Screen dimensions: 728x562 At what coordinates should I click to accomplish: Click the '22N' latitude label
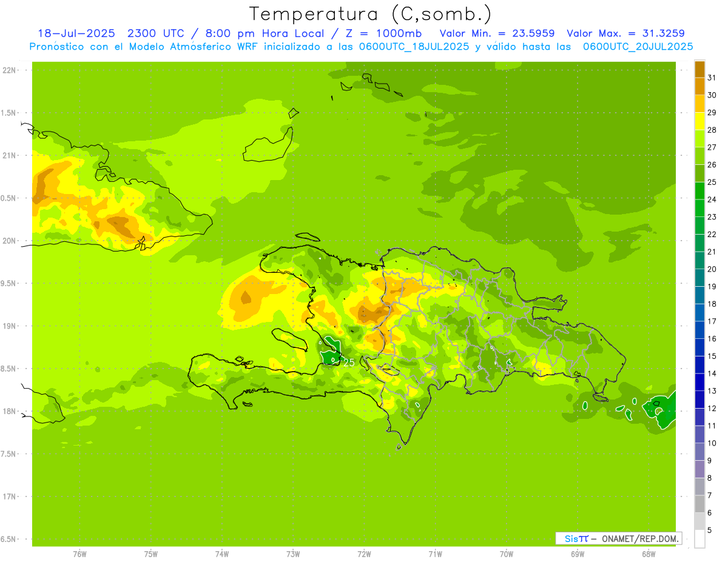coord(8,70)
